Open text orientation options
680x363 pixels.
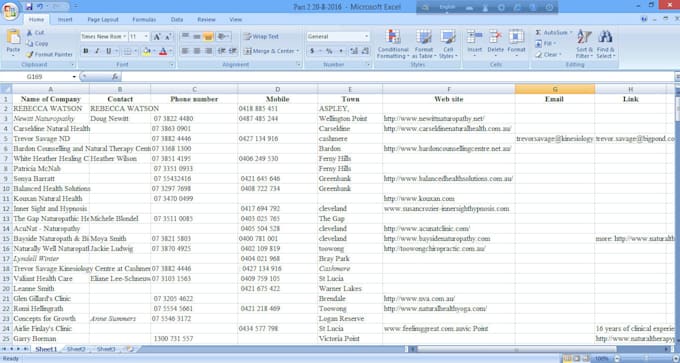223,36
